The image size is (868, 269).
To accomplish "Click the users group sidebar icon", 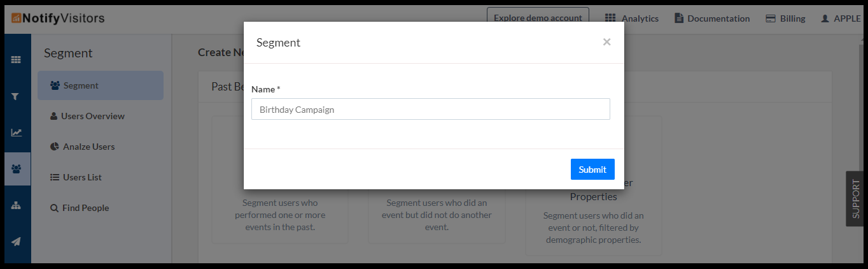I will [x=16, y=169].
